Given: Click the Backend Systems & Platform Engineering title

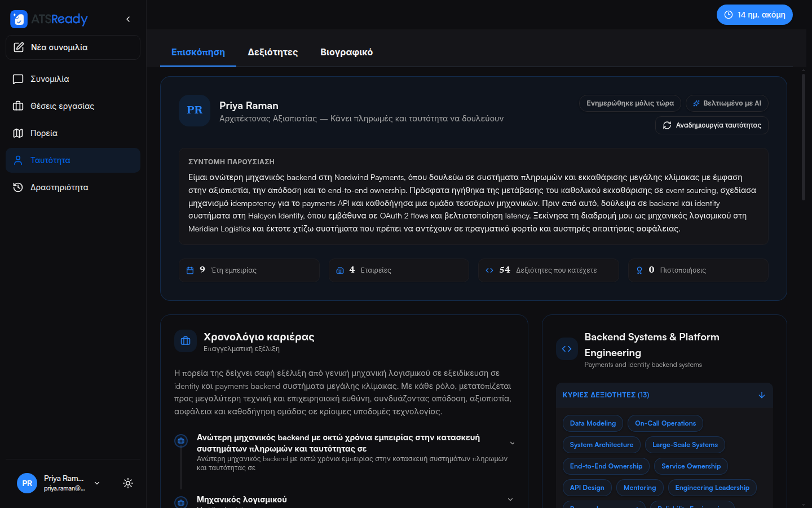Looking at the screenshot, I should [652, 345].
